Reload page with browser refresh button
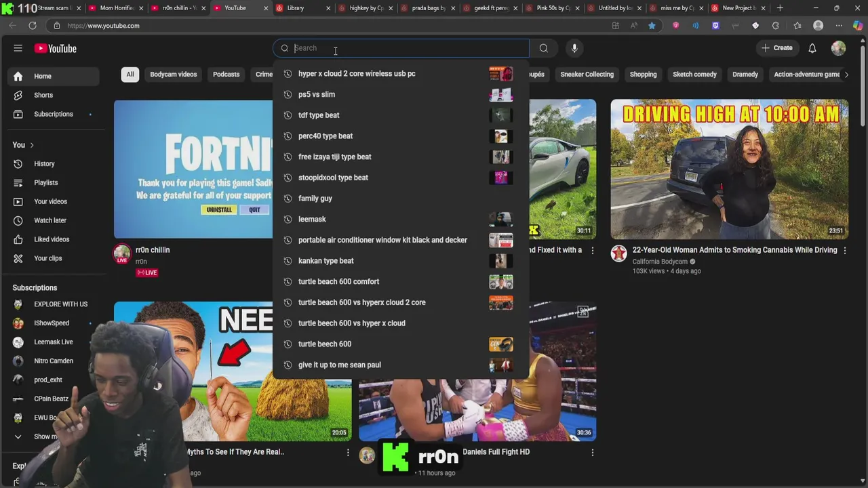Viewport: 868px width, 488px height. (33, 26)
